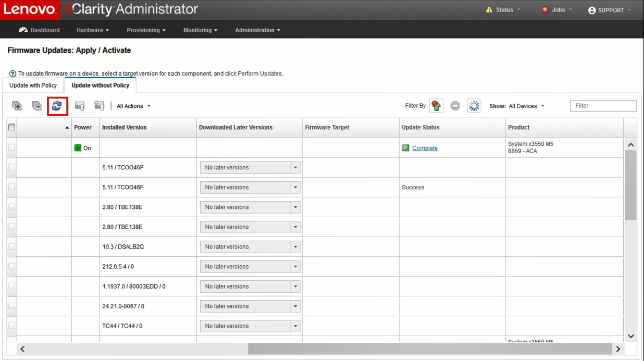This screenshot has width=644, height=361.
Task: Toggle the select-all checkbox in table header
Action: point(11,127)
